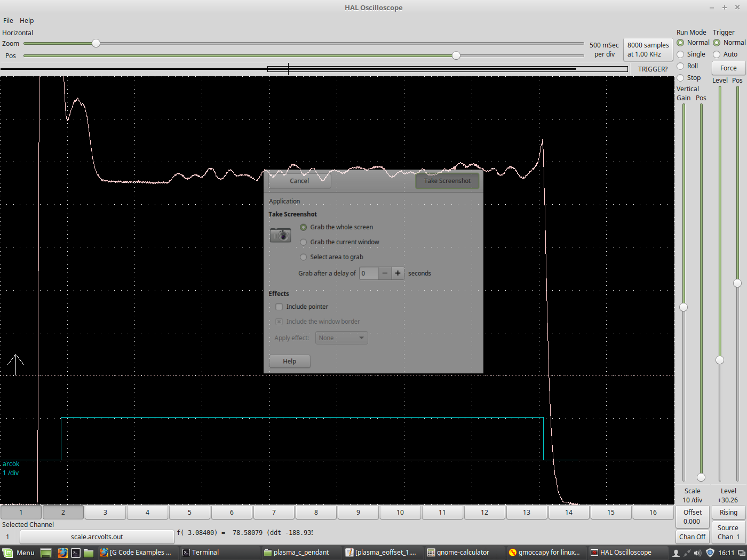Click the Offset 0.000 button
Image resolution: width=747 pixels, height=560 pixels.
(x=692, y=517)
